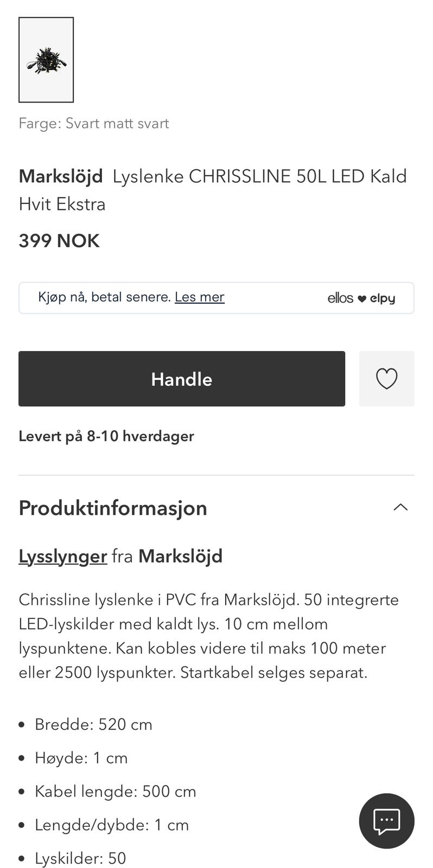Collapse Produktinformasjon using the chevron arrow
The width and height of the screenshot is (433, 868).
(x=400, y=508)
